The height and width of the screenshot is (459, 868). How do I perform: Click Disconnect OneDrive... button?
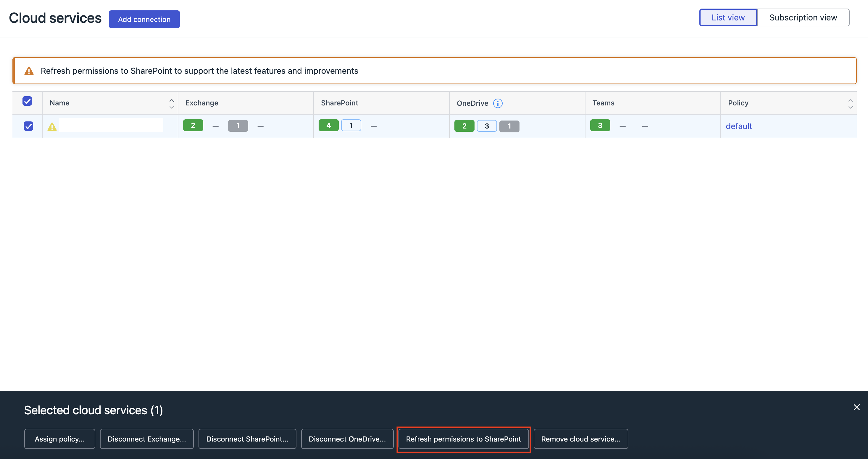pyautogui.click(x=347, y=439)
